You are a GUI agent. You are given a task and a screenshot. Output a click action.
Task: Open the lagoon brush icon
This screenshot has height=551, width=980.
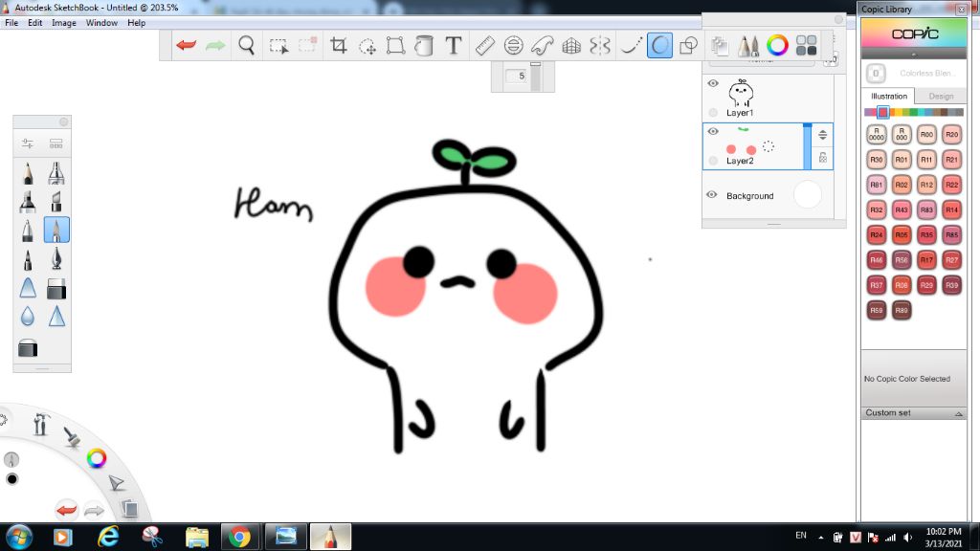72,436
